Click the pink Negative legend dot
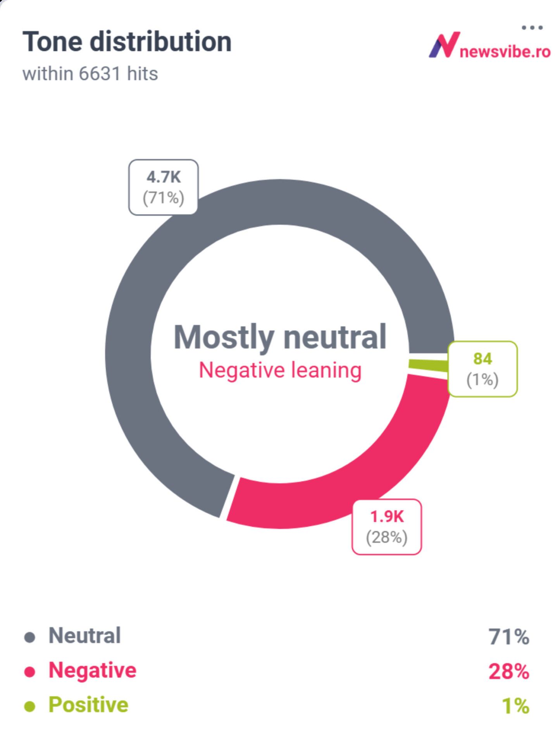This screenshot has width=560, height=744. 30,672
